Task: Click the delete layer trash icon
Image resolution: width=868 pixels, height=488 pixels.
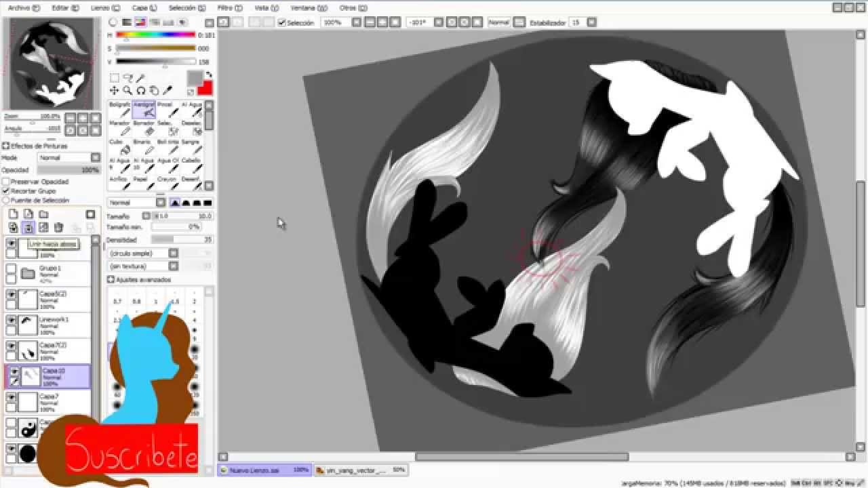Action: (58, 228)
